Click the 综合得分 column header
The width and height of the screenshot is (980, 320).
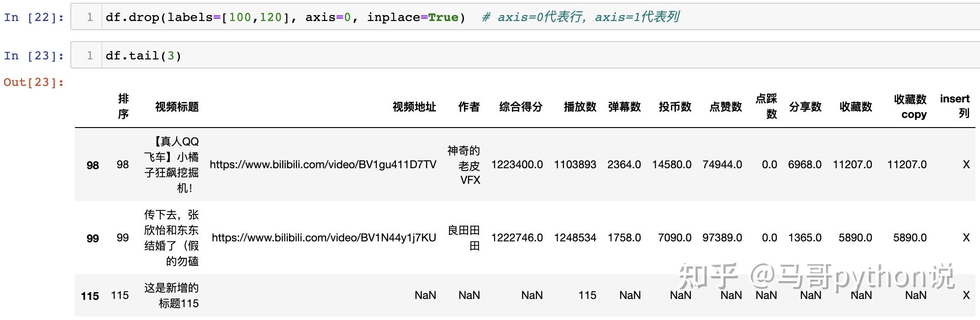[x=521, y=107]
